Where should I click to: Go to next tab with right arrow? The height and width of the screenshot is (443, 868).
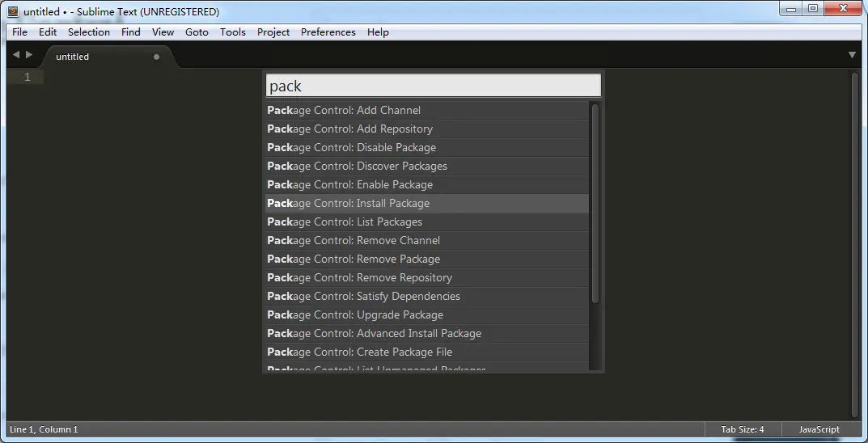click(29, 55)
